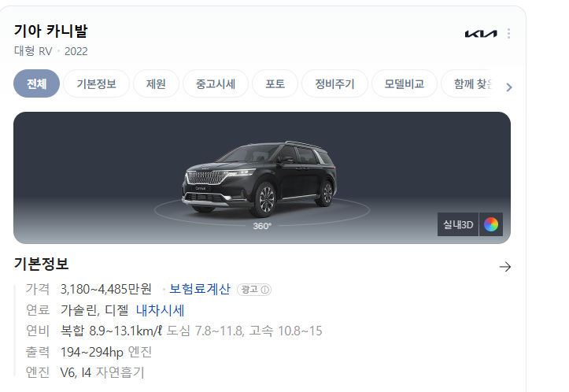Open the 보험료계산 link
This screenshot has width=569, height=392.
click(200, 289)
